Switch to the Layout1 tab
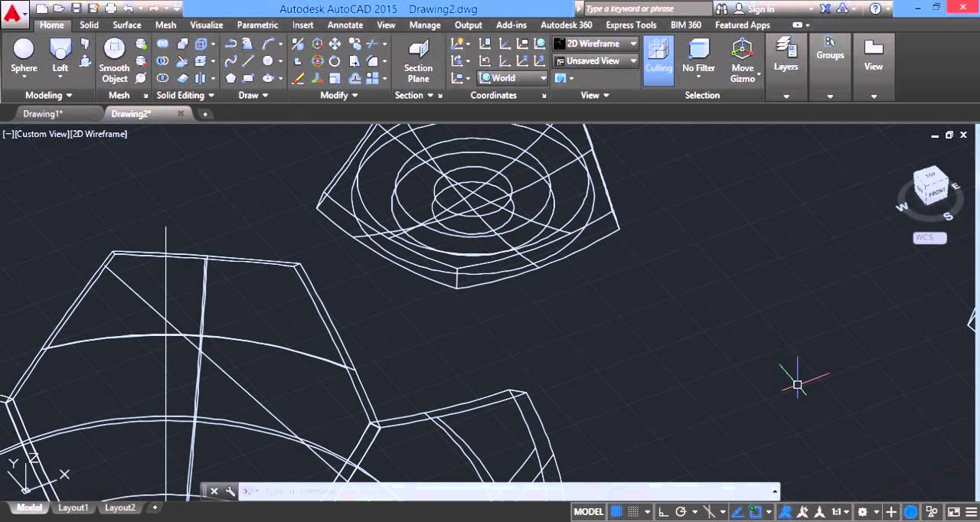Screen dimensions: 980x522 (x=73, y=507)
